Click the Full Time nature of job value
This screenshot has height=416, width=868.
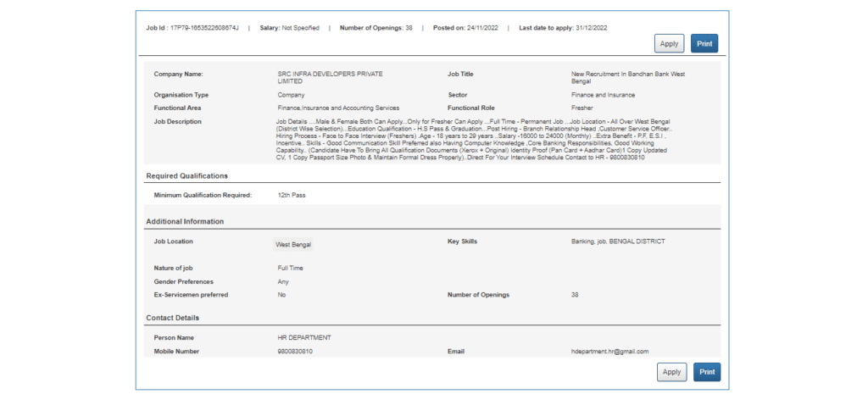click(291, 269)
